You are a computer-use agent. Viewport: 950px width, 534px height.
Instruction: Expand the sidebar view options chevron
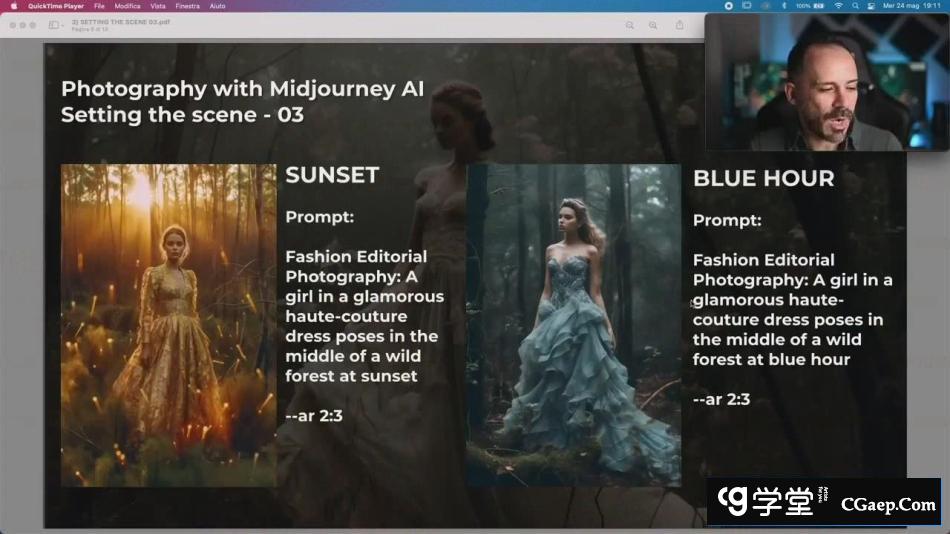(x=63, y=25)
